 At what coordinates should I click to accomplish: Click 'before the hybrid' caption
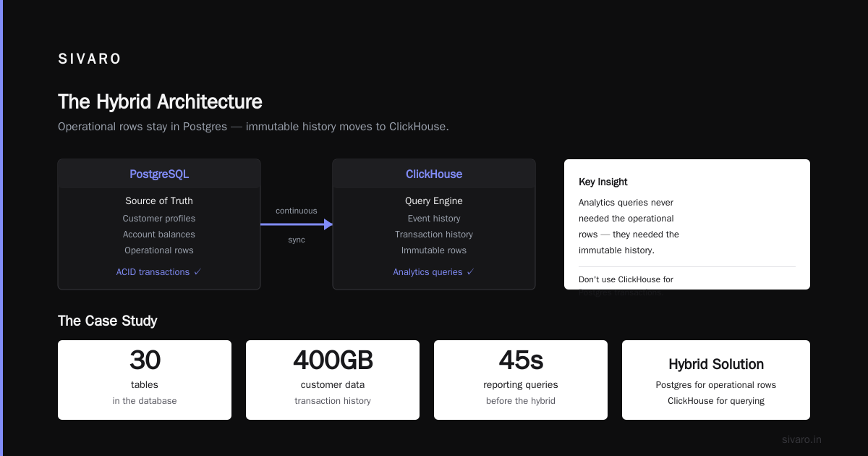pos(521,401)
